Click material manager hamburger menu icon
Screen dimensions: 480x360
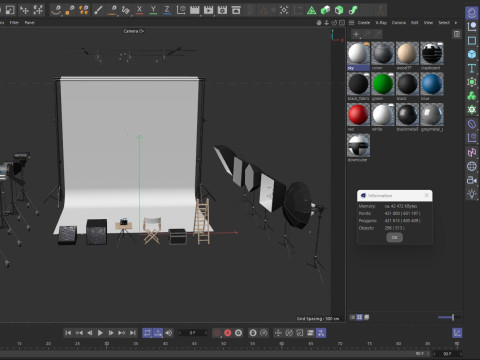pos(351,23)
